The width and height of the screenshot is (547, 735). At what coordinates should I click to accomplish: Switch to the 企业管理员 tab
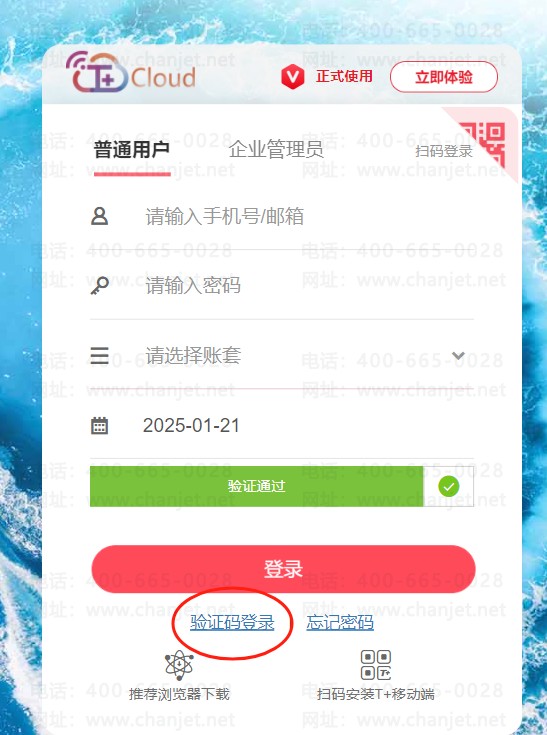276,150
